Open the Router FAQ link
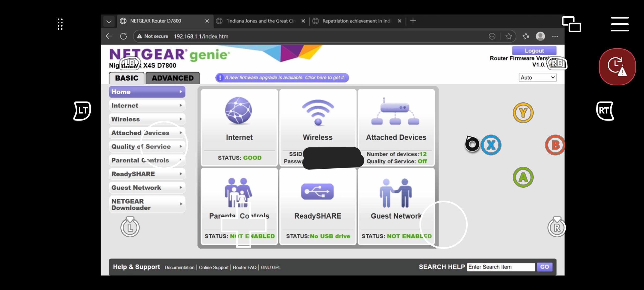This screenshot has height=290, width=644. [244, 267]
